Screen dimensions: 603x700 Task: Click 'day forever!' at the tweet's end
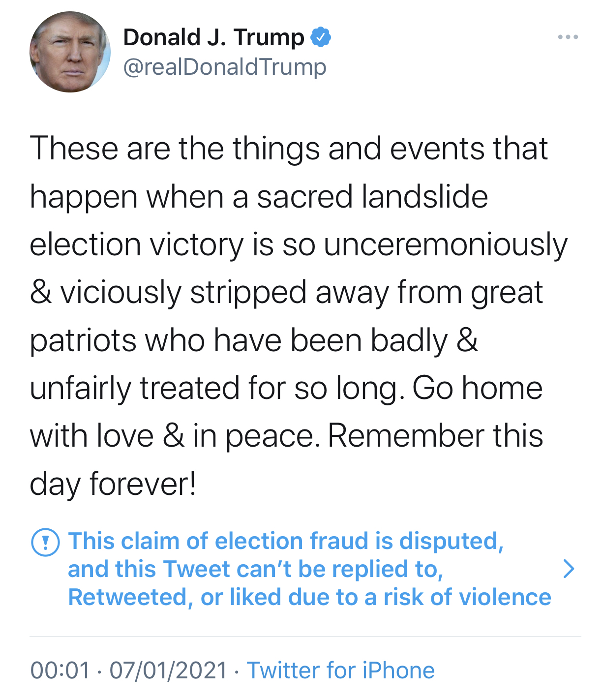tap(113, 484)
